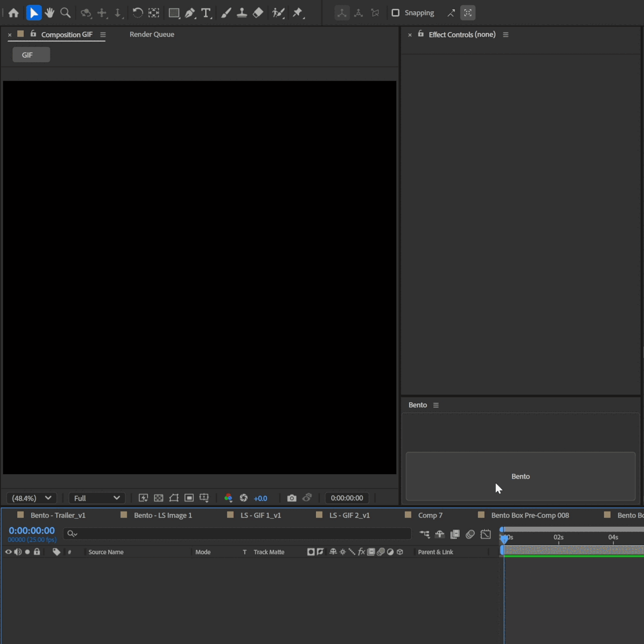Reset exposure in the viewer

[x=244, y=498]
